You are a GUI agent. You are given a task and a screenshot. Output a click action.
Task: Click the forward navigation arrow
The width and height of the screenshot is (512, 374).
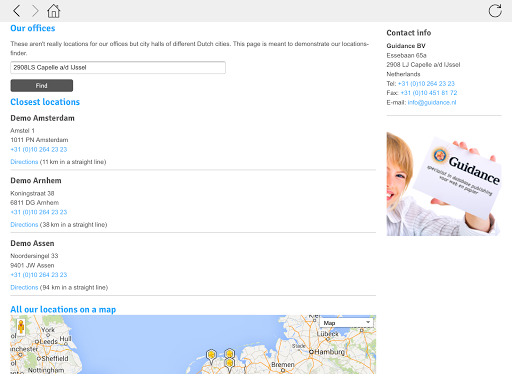click(35, 11)
